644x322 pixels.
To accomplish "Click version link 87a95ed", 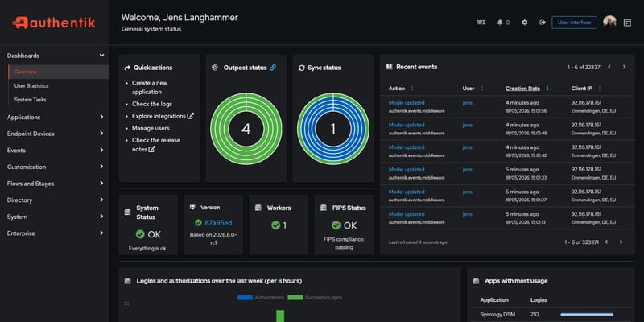I will 218,223.
